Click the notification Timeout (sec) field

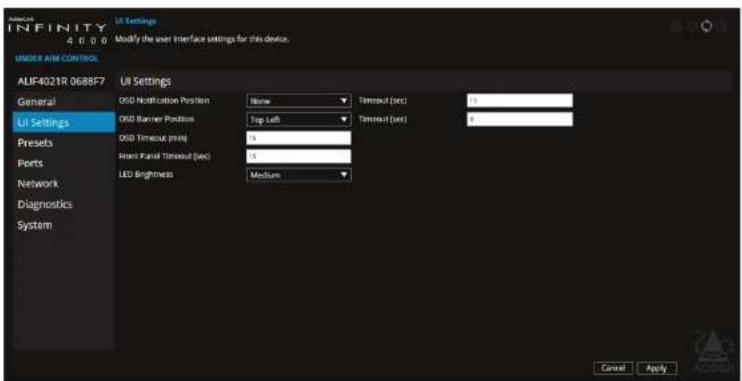[520, 101]
